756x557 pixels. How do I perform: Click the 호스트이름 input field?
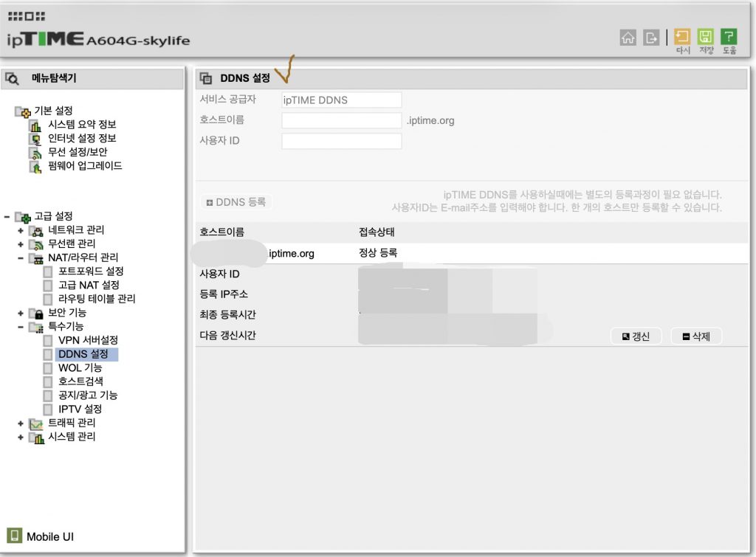click(x=341, y=120)
